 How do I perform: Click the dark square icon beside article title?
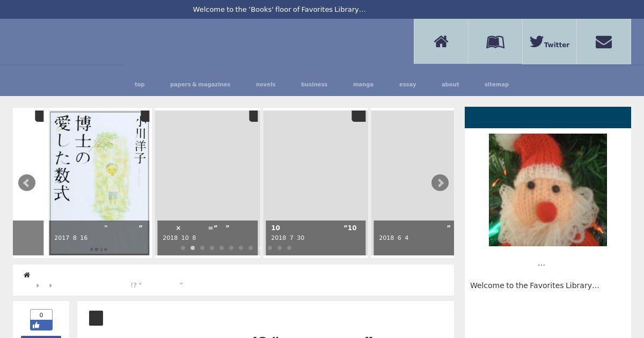pos(96,318)
